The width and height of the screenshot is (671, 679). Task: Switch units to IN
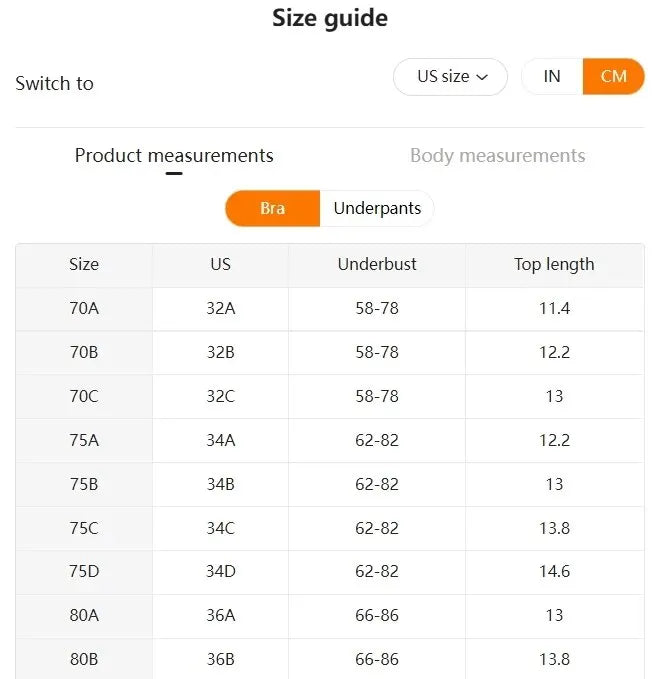coord(552,77)
